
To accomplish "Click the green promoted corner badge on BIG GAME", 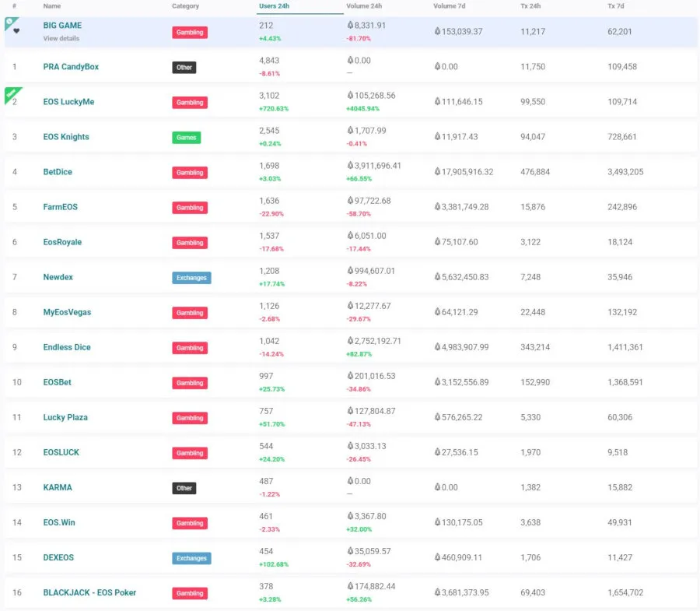I will click(10, 23).
